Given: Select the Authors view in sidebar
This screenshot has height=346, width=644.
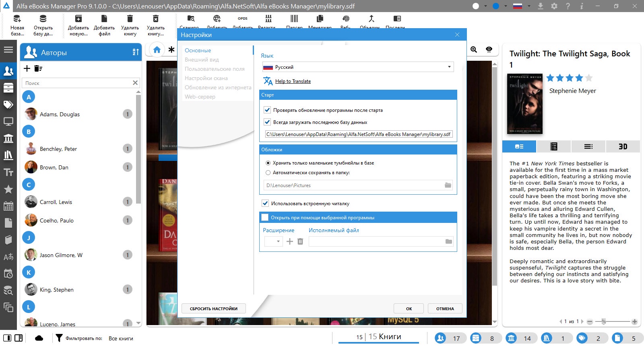Looking at the screenshot, I should point(8,71).
